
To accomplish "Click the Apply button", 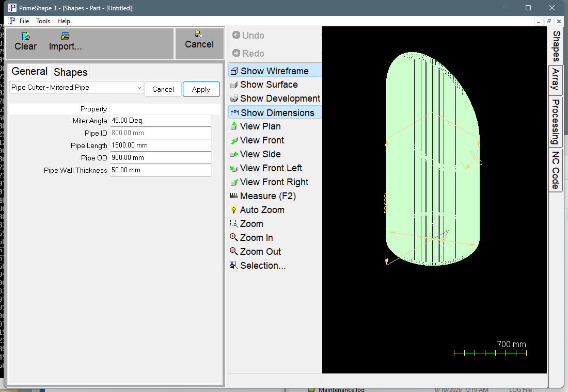I will click(x=201, y=89).
